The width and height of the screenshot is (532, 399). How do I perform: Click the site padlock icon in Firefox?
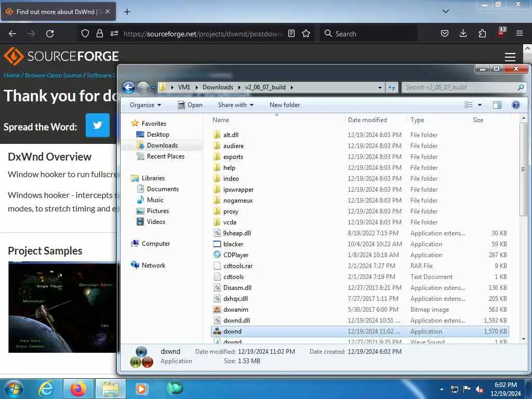click(x=99, y=33)
